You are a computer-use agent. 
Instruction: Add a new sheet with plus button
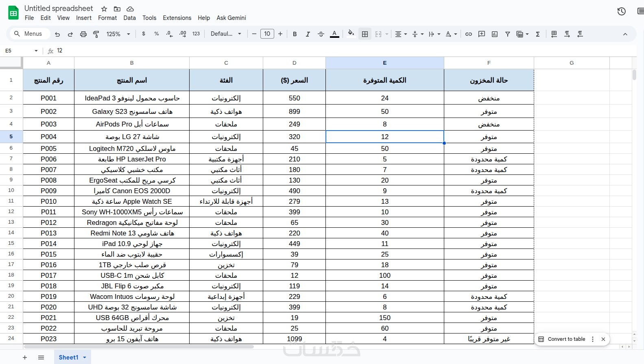point(25,357)
